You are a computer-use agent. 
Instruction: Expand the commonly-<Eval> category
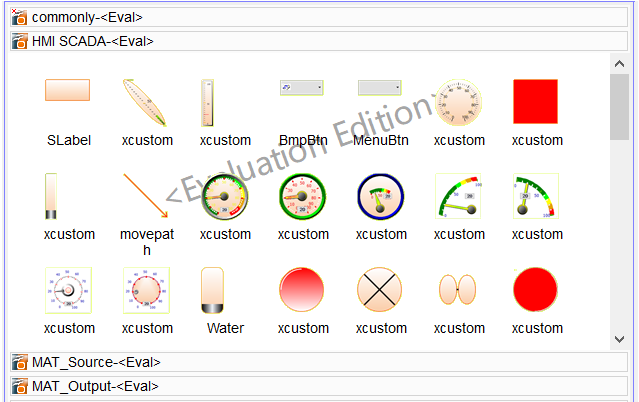[87, 17]
